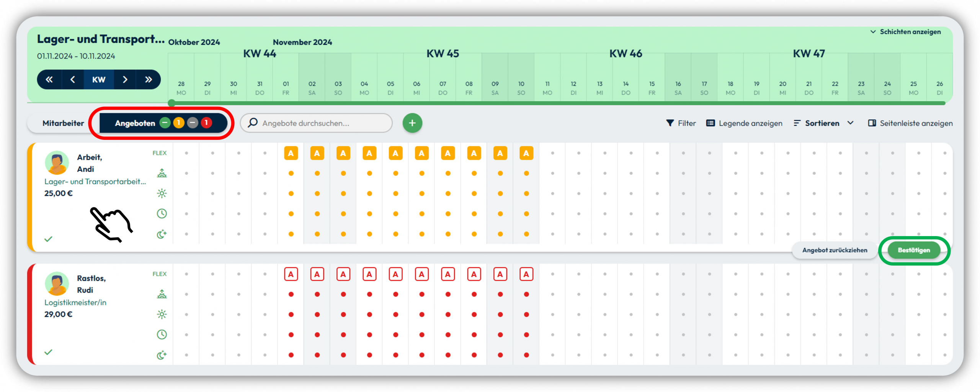This screenshot has width=980, height=392.
Task: Toggle Seitenleiste anzeigen sidebar view
Action: 910,123
